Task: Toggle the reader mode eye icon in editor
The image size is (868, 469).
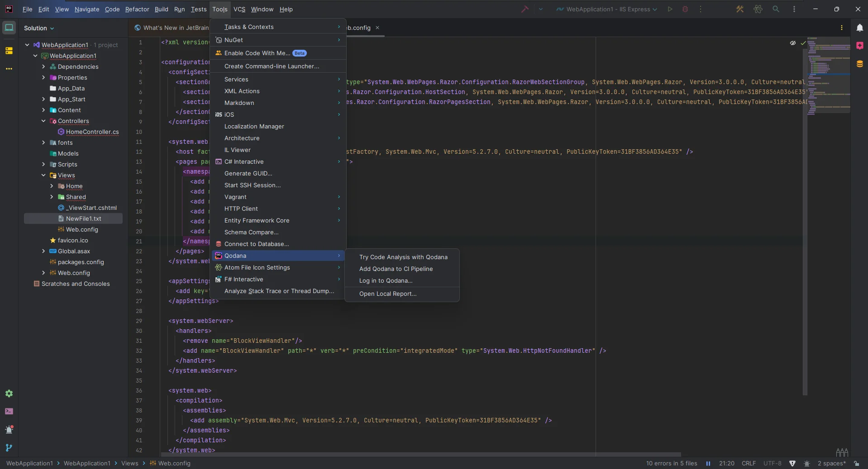Action: (793, 43)
